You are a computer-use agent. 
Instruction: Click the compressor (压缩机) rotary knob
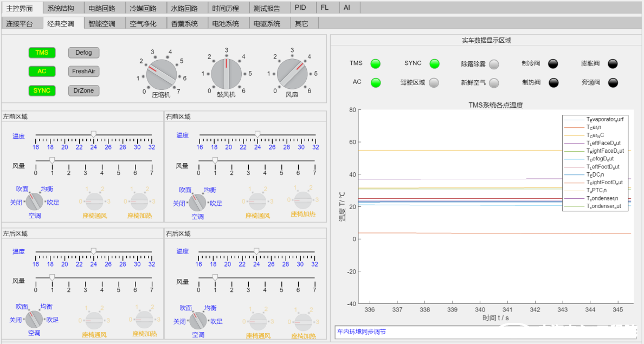(x=161, y=74)
